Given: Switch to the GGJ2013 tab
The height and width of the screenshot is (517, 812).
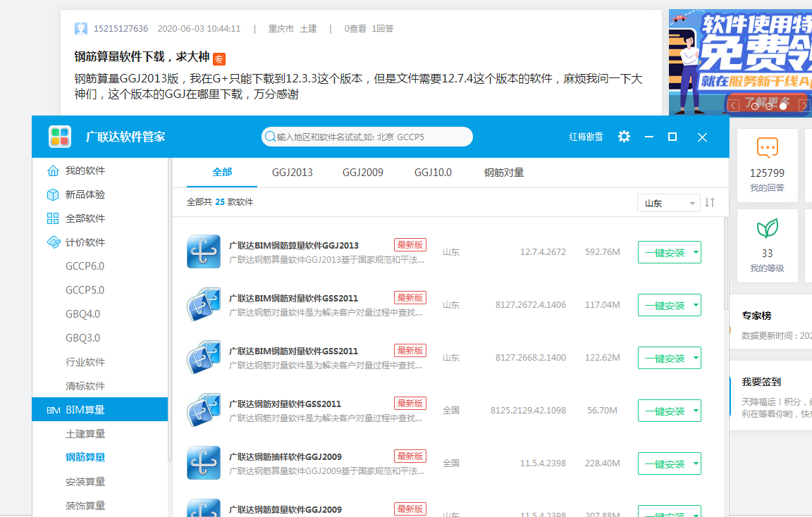Looking at the screenshot, I should point(293,173).
